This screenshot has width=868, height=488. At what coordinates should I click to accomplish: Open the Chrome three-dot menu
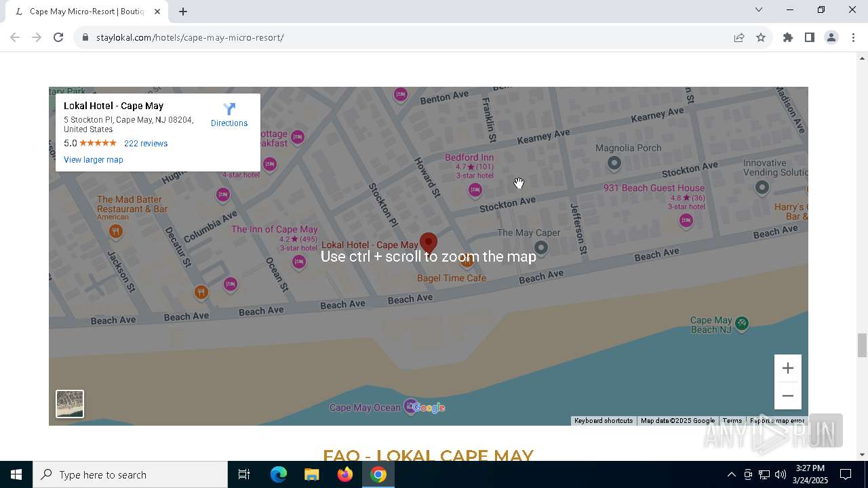853,37
